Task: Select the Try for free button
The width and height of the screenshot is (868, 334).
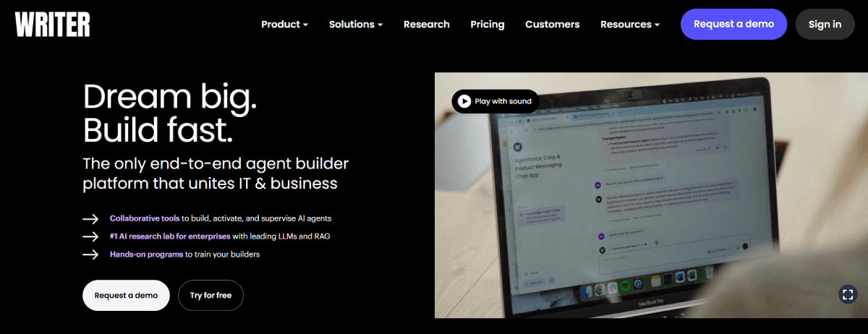Action: point(211,295)
